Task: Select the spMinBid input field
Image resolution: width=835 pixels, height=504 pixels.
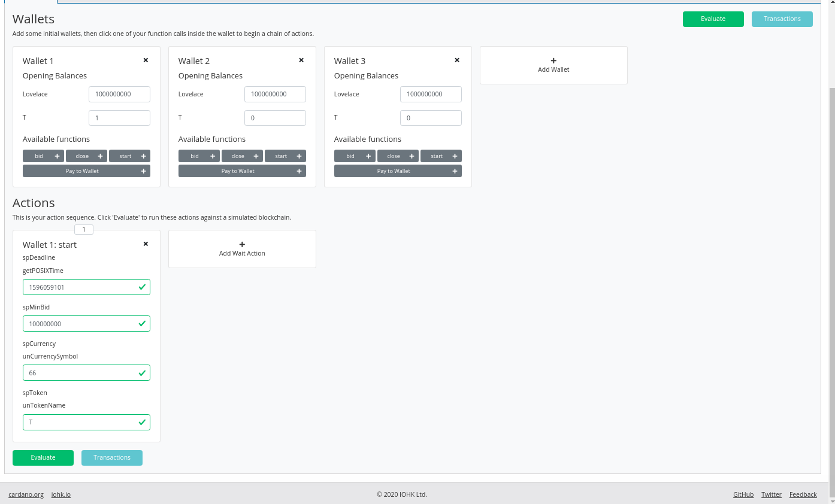Action: 81,324
